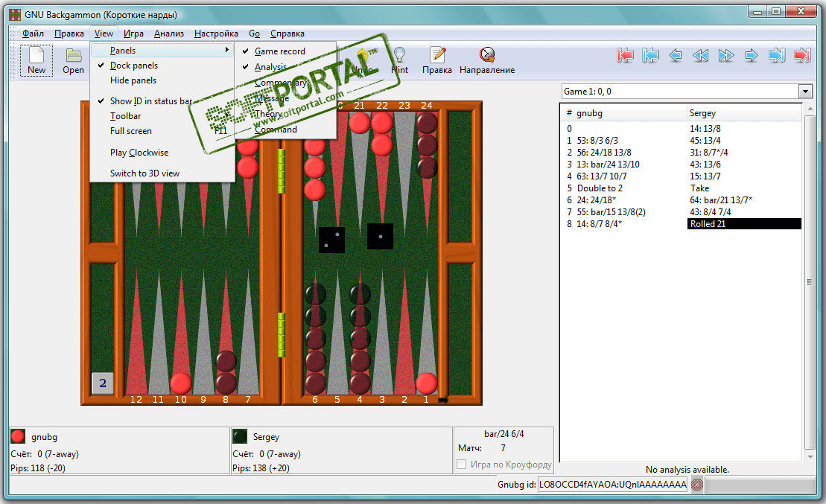Click the gnubg column header
The height and width of the screenshot is (504, 826).
630,113
